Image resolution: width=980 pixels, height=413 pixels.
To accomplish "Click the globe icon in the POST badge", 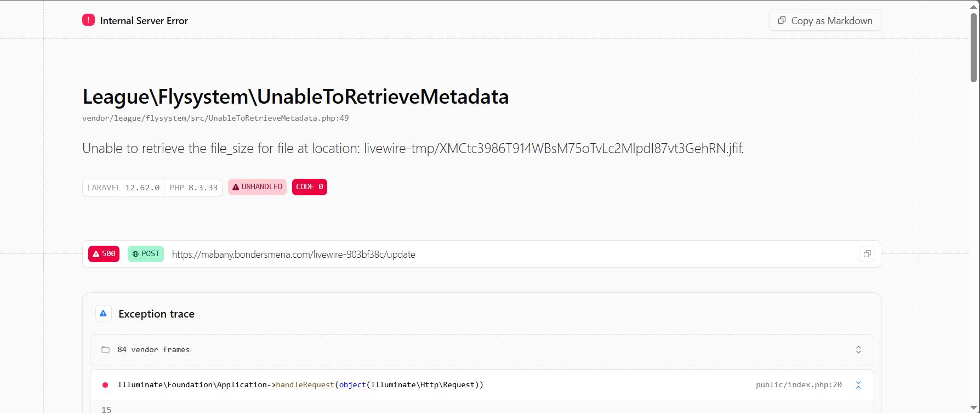I will pos(135,254).
